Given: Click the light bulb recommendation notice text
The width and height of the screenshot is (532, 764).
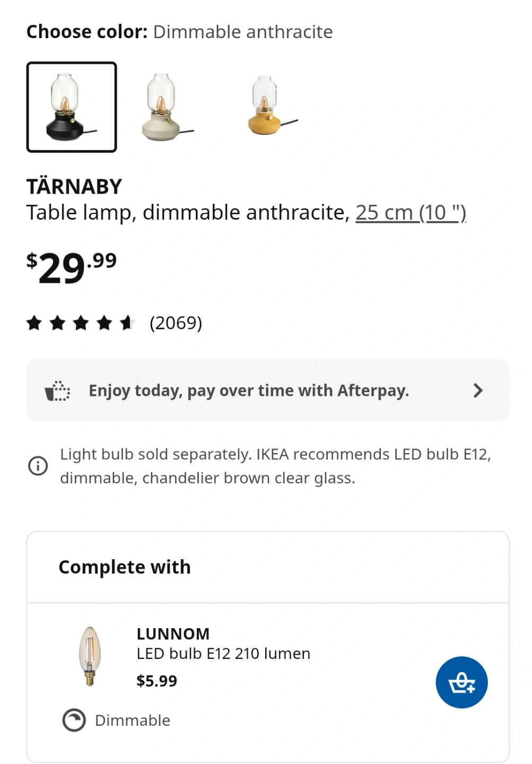Looking at the screenshot, I should [x=275, y=466].
